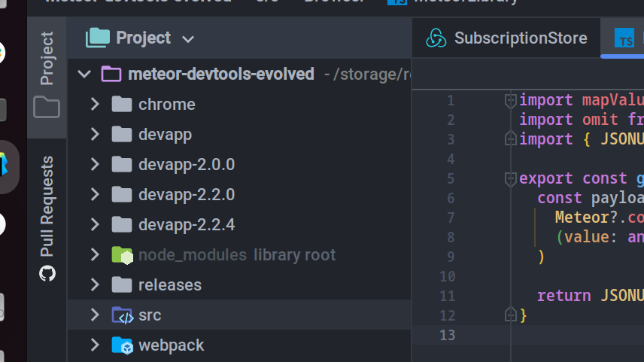Select the devapp-2.2.0 folder
Image resolution: width=644 pixels, height=362 pixels.
187,195
